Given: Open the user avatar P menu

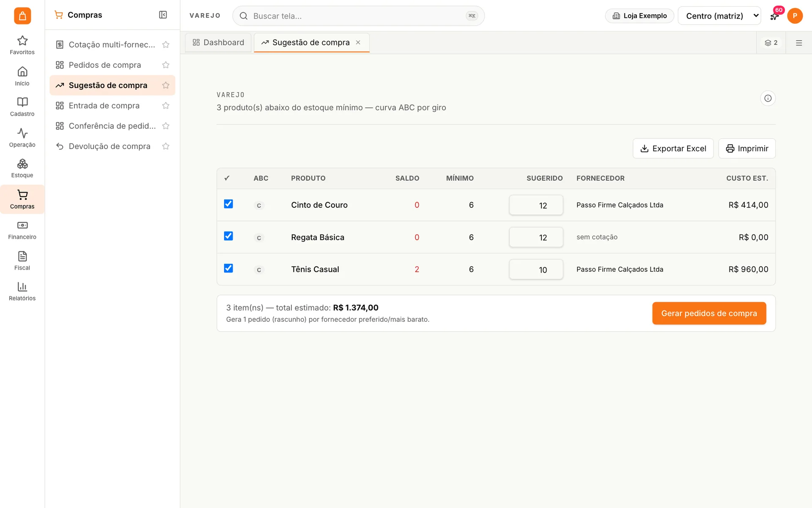Looking at the screenshot, I should pyautogui.click(x=795, y=16).
